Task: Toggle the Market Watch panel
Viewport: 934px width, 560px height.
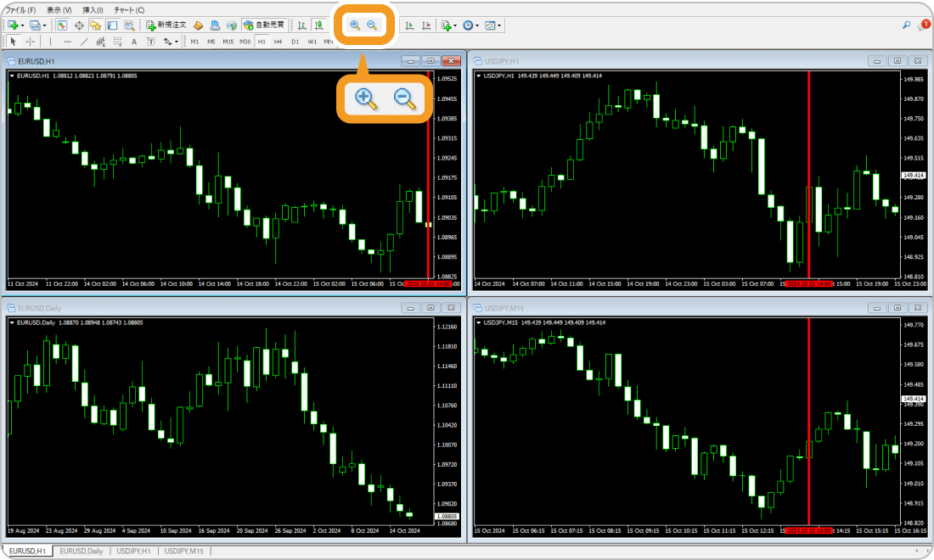Action: [x=62, y=25]
